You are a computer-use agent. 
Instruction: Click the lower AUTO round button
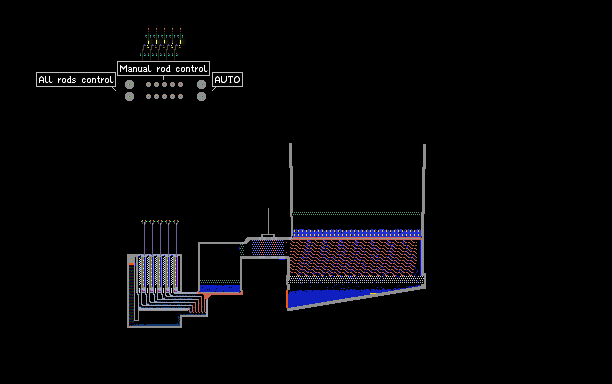pyautogui.click(x=201, y=96)
